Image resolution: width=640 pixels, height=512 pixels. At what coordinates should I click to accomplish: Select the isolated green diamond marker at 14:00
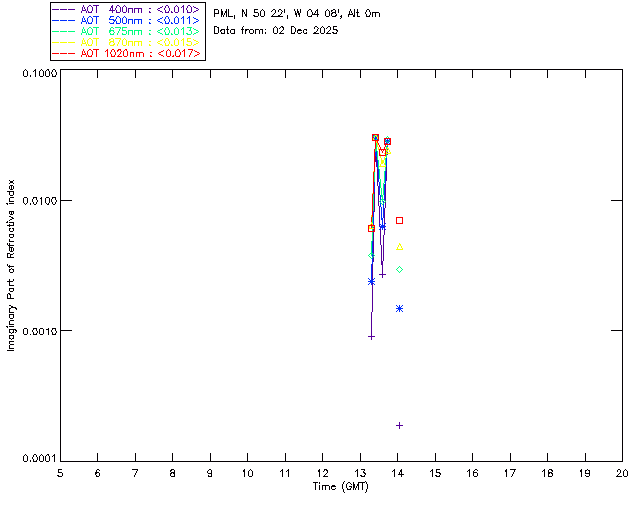pyautogui.click(x=400, y=269)
